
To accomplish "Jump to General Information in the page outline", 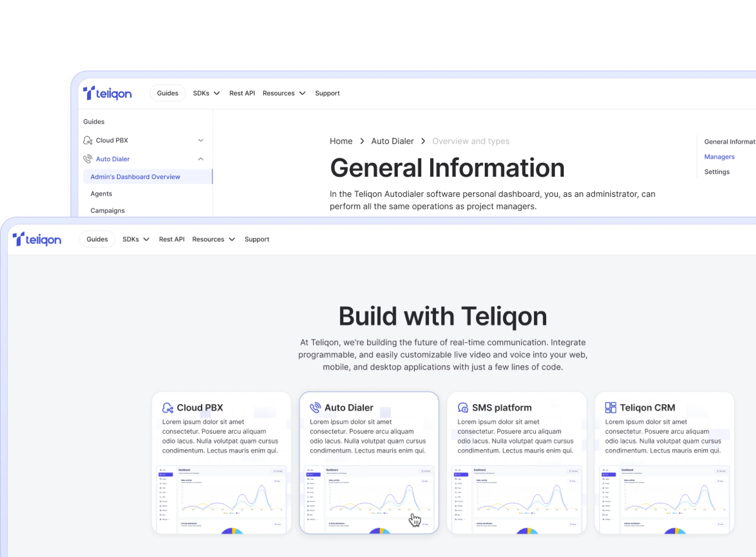I will pos(730,141).
